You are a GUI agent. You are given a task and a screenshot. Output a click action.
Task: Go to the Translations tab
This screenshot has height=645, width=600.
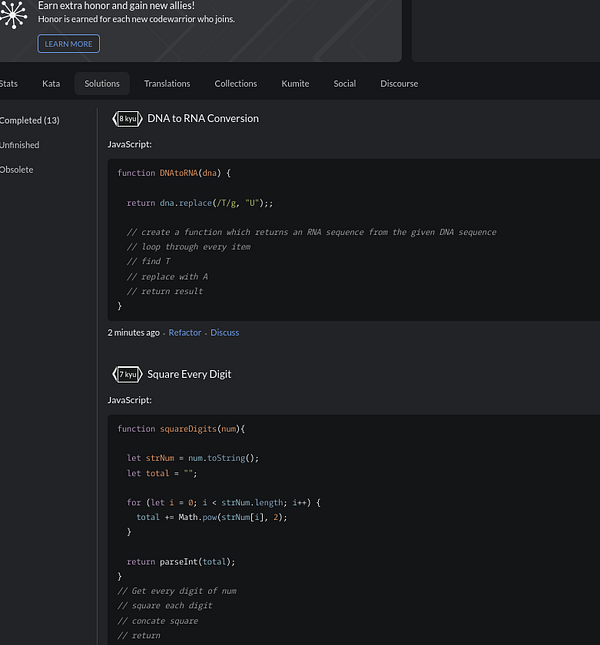pyautogui.click(x=167, y=84)
